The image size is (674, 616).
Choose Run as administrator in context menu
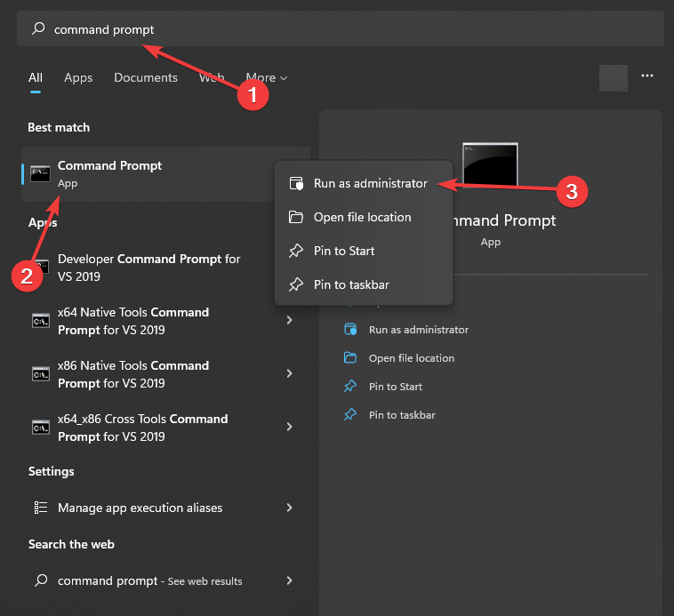tap(364, 183)
